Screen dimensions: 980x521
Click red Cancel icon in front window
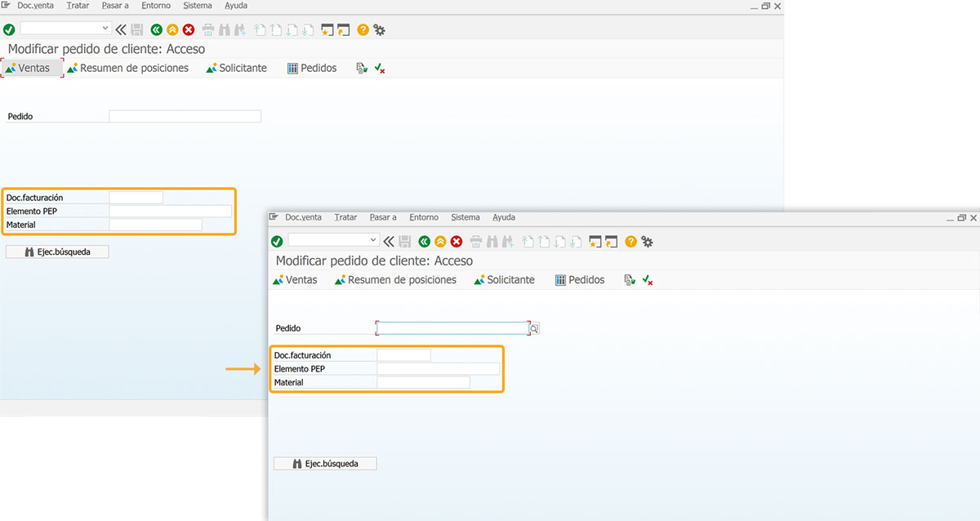[457, 242]
